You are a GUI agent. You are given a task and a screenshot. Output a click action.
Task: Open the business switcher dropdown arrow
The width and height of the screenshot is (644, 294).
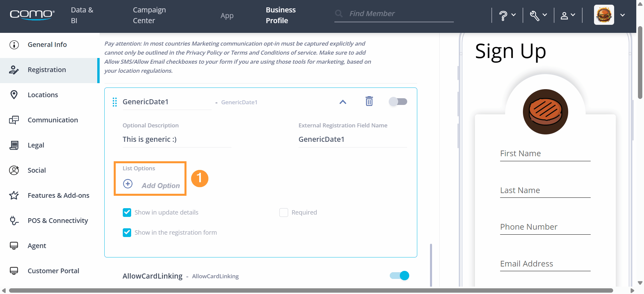point(623,15)
